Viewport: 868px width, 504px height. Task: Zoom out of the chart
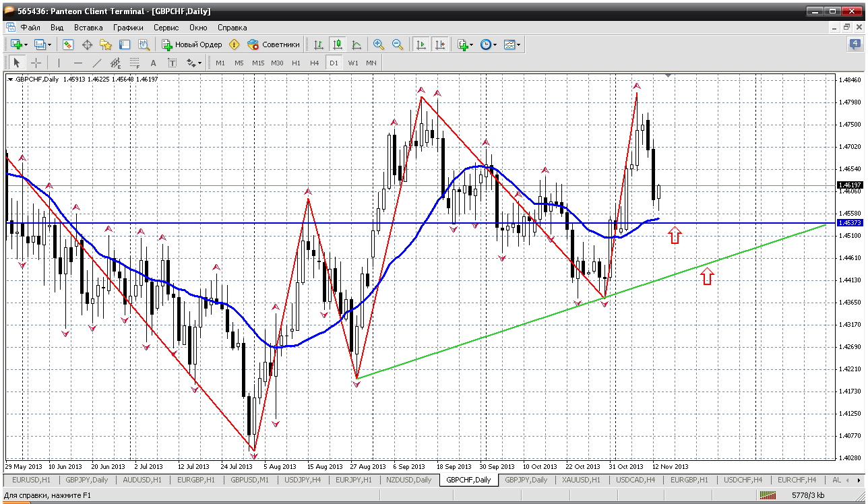tap(398, 44)
